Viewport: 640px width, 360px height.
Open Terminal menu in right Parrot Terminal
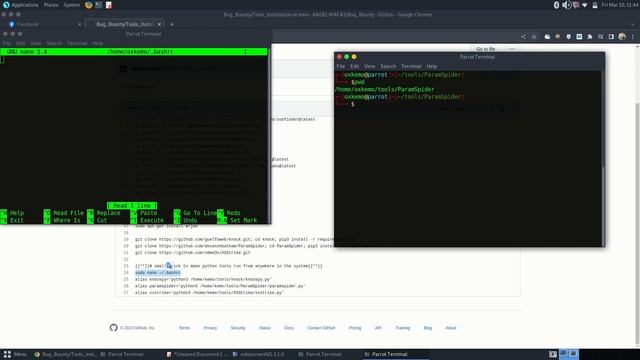[x=411, y=66]
